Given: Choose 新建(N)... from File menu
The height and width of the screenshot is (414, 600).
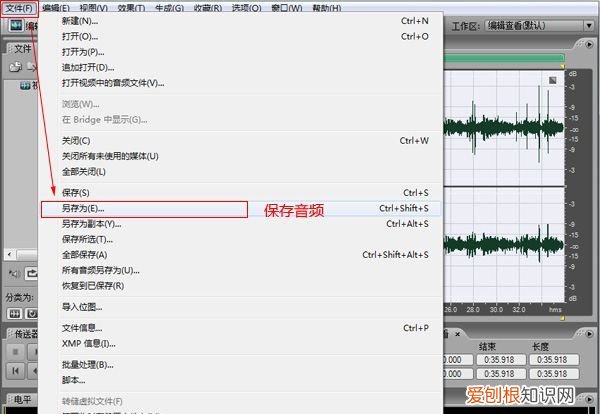Looking at the screenshot, I should pyautogui.click(x=241, y=21).
